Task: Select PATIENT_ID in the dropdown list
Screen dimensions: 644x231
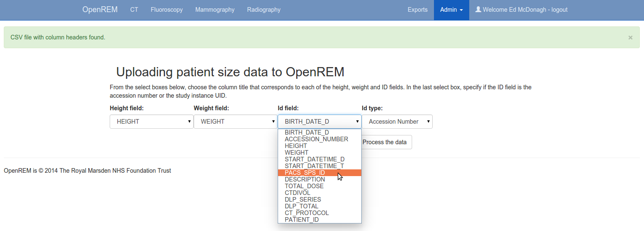Action: click(x=302, y=220)
